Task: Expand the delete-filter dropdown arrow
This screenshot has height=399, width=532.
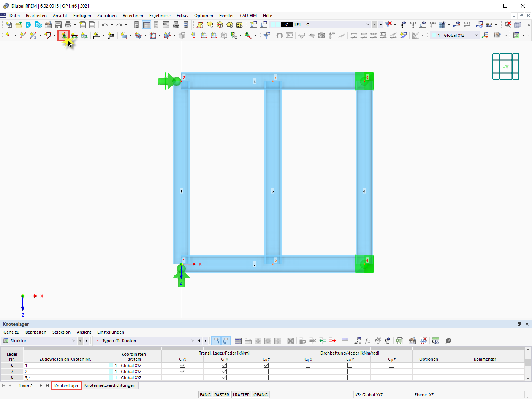Action: tap(395, 25)
